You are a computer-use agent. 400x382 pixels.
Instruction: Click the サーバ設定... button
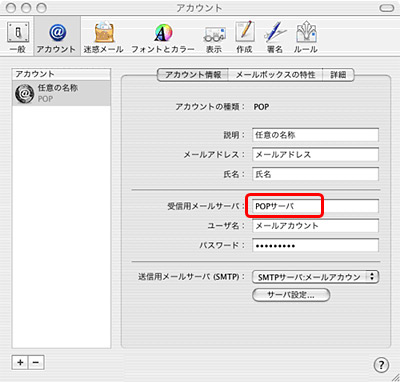(291, 295)
